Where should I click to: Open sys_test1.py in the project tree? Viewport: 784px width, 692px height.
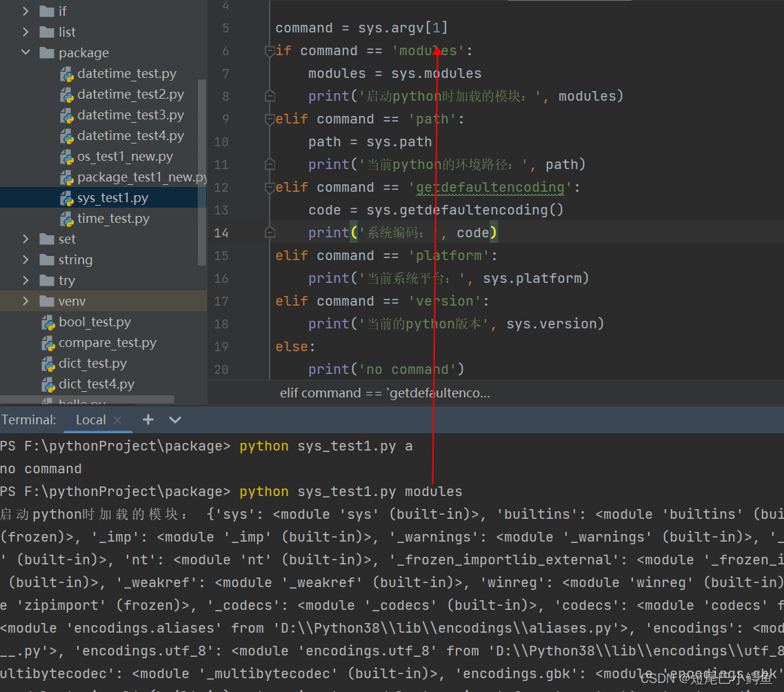tap(112, 198)
